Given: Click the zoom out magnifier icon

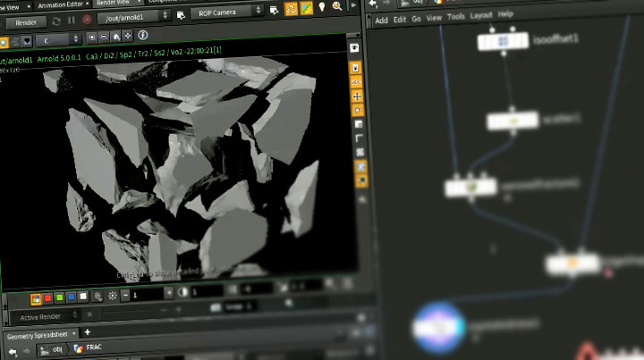Looking at the screenshot, I should (x=105, y=38).
